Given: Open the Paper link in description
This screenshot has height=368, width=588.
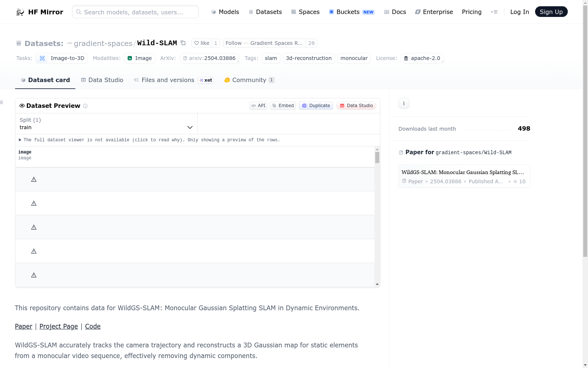Looking at the screenshot, I should [x=24, y=326].
